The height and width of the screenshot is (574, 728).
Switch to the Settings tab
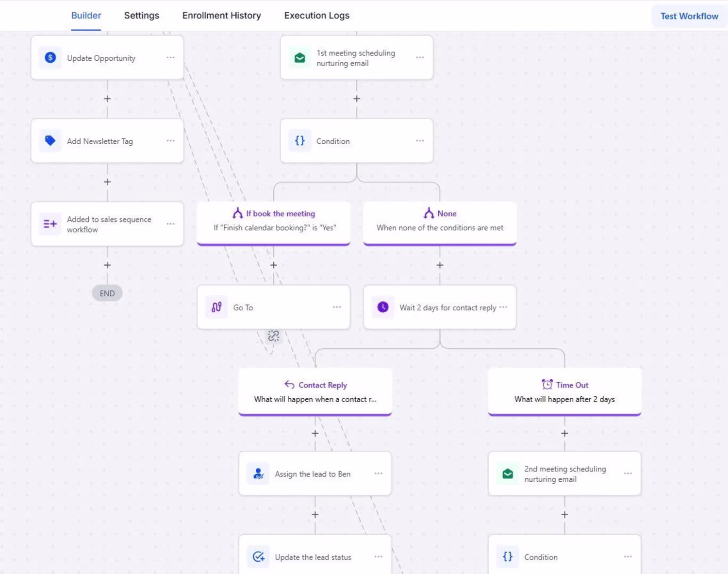142,16
